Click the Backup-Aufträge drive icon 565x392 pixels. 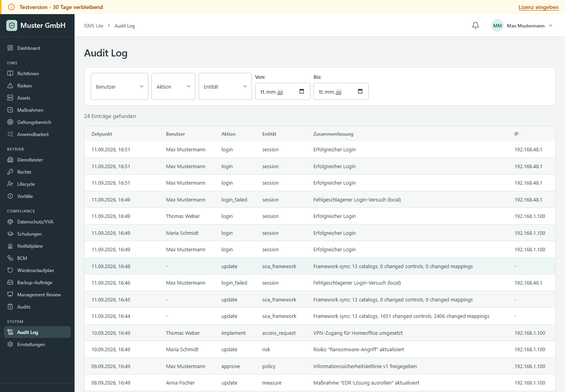point(10,282)
